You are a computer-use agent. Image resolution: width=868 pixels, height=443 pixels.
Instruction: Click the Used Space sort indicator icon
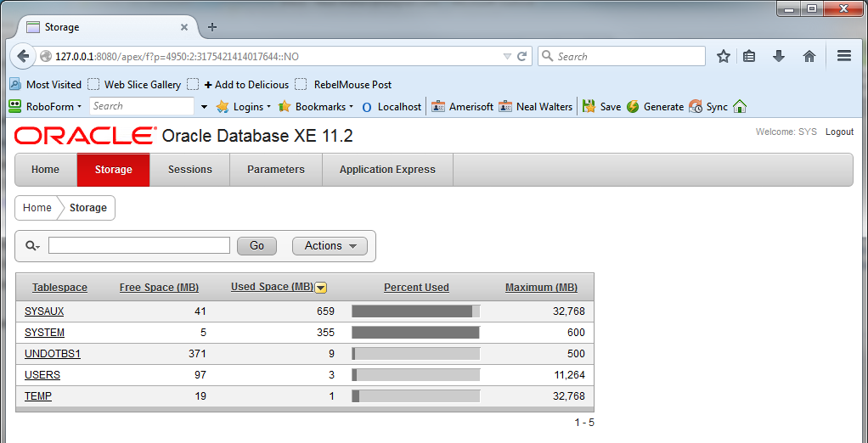pos(321,288)
